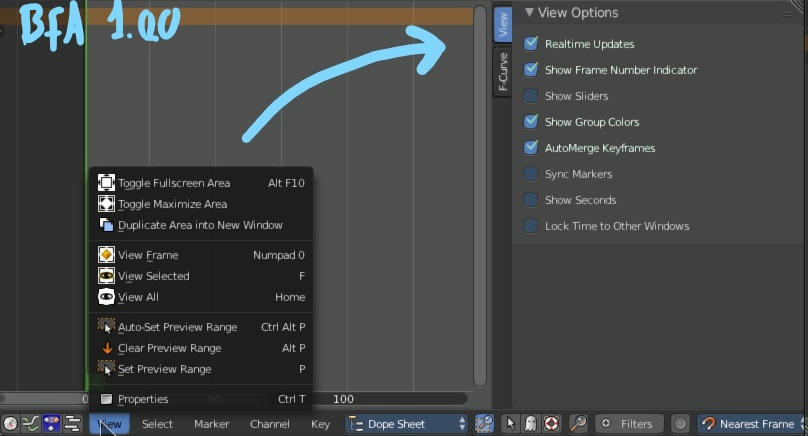Click the Clear Preview Range arrow icon
Image resolution: width=808 pixels, height=436 pixels.
tap(107, 348)
